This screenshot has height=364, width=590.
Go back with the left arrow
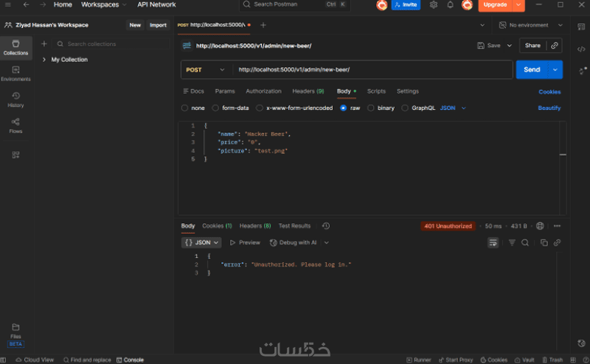(x=26, y=4)
